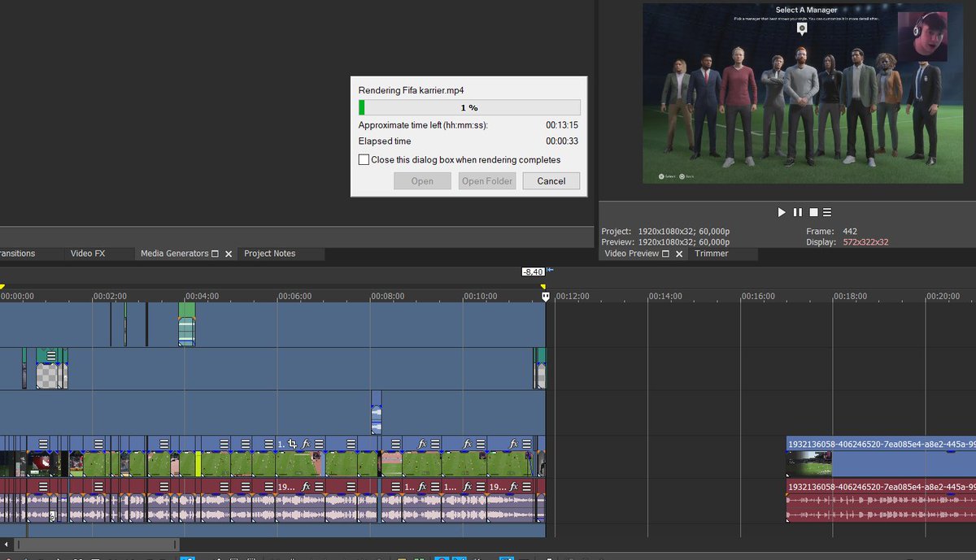Play the video preview

point(782,212)
